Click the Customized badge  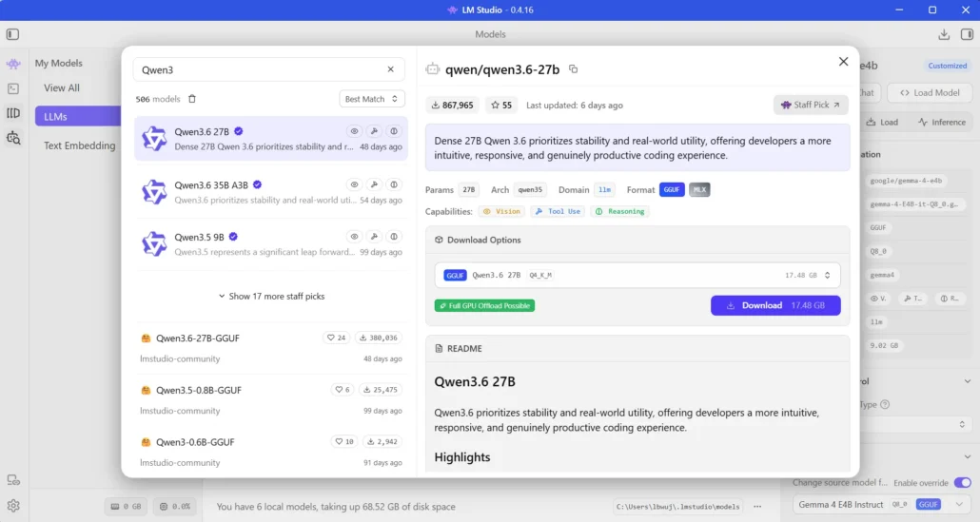(x=947, y=66)
